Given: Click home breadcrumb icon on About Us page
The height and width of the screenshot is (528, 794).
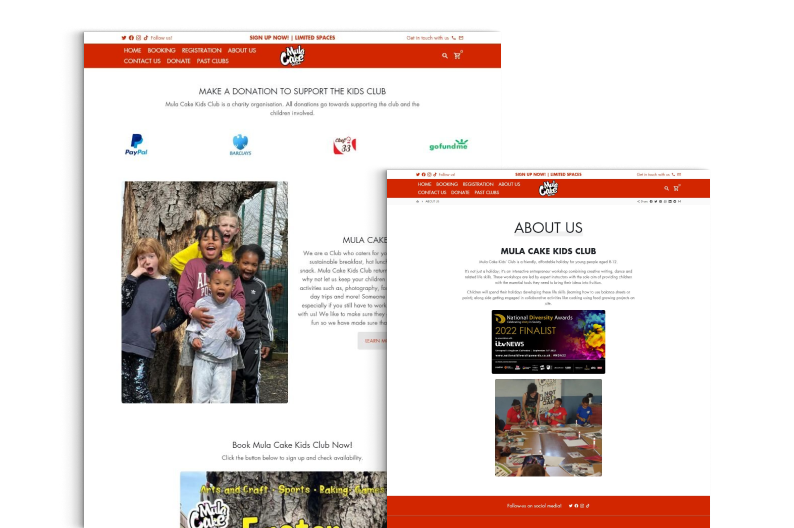Looking at the screenshot, I should click(417, 201).
